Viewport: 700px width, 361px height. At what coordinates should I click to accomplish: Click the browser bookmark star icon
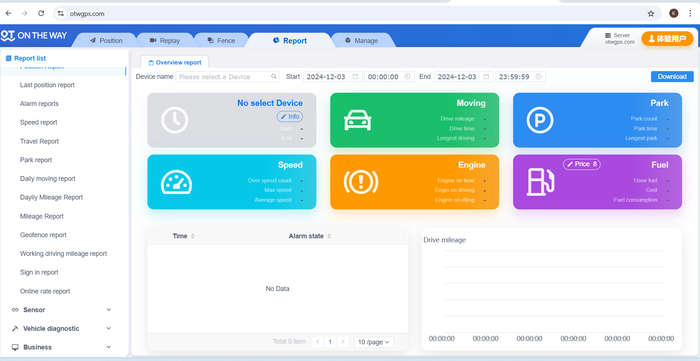coord(651,13)
